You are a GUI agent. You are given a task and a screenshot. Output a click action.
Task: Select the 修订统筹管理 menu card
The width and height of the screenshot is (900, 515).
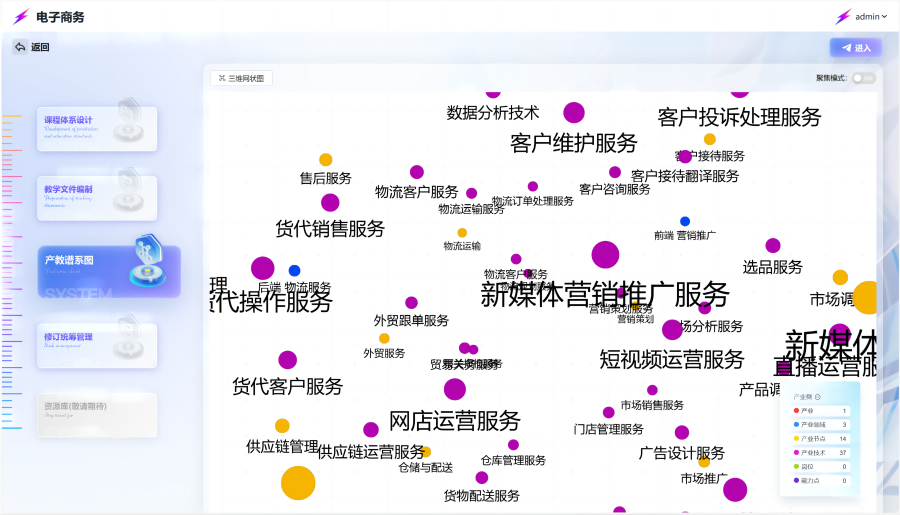click(x=97, y=344)
